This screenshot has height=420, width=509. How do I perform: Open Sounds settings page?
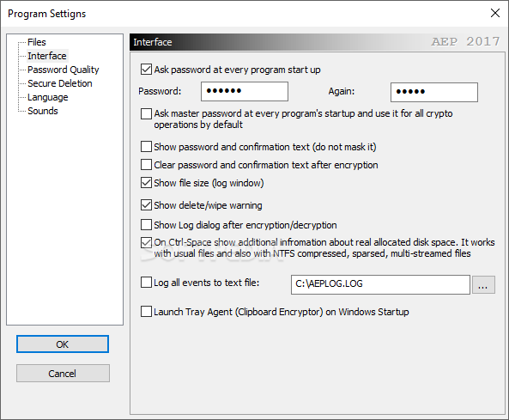43,111
